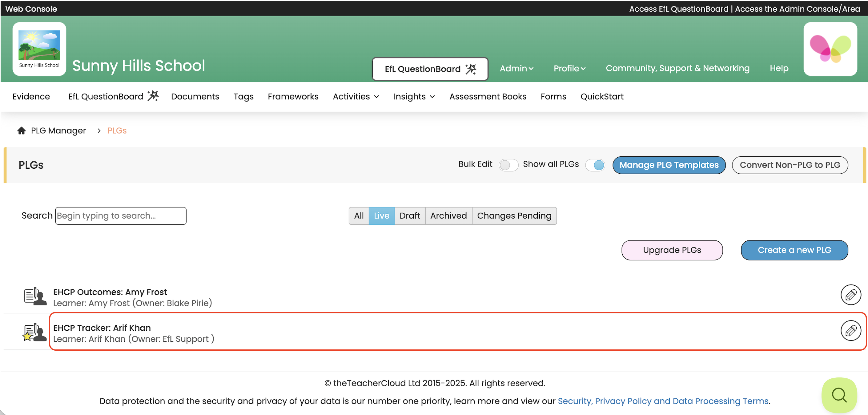The height and width of the screenshot is (415, 868).
Task: Click the butterfly logo in header
Action: (830, 49)
